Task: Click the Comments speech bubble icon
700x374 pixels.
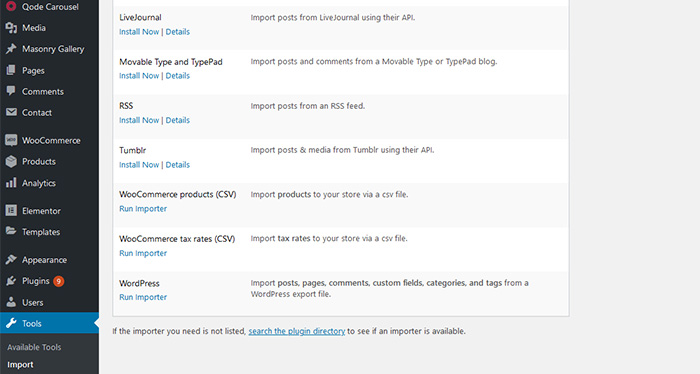Action: (11, 91)
